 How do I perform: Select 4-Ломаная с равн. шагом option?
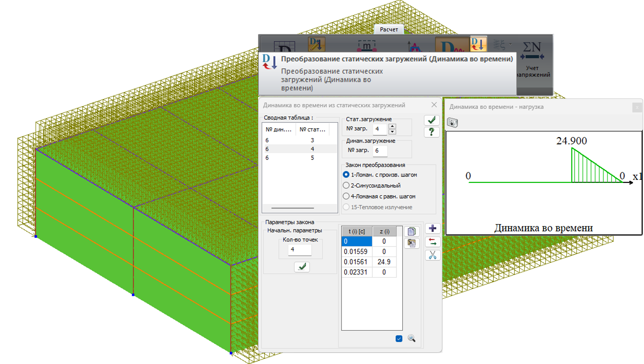(346, 196)
